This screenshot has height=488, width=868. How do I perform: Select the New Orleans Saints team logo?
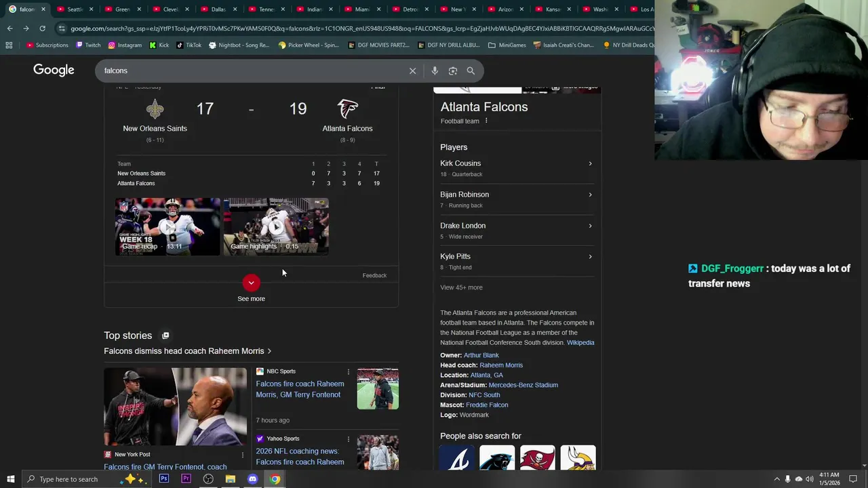coord(155,108)
